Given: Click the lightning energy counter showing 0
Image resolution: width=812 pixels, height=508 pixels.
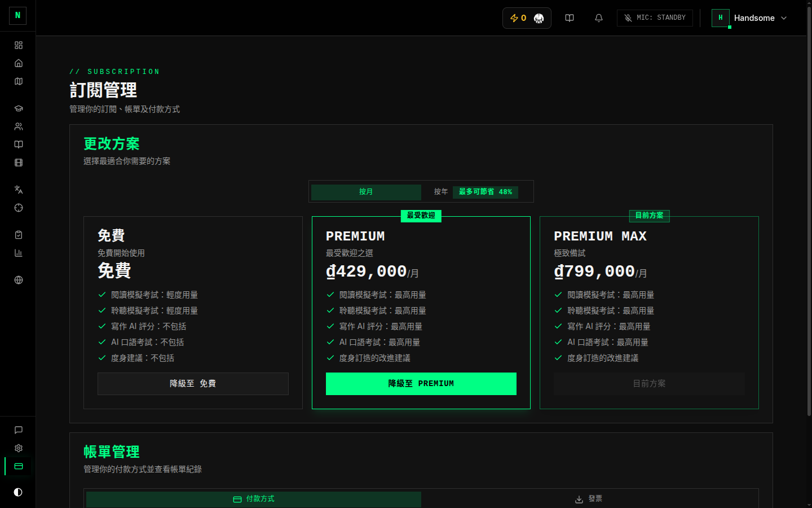Looking at the screenshot, I should pyautogui.click(x=518, y=18).
